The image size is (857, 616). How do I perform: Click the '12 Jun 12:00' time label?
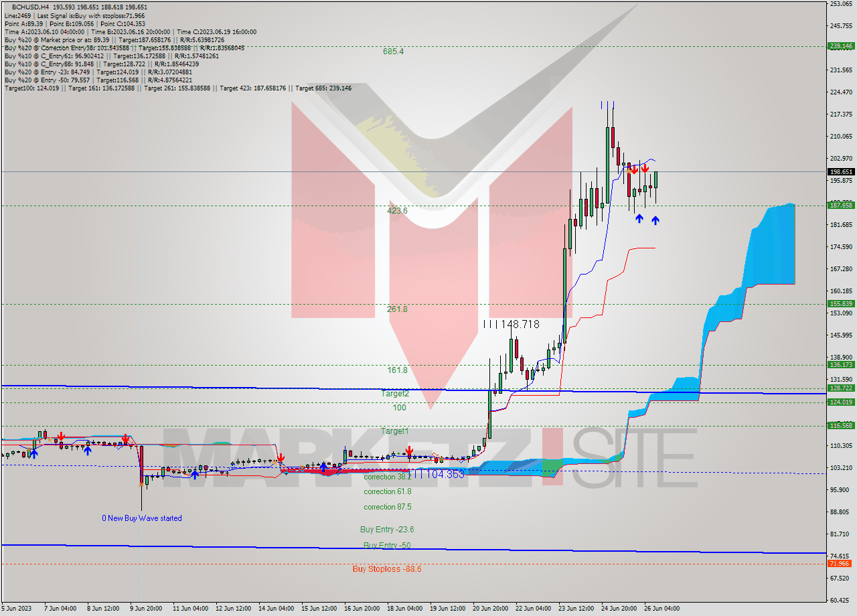[x=234, y=609]
